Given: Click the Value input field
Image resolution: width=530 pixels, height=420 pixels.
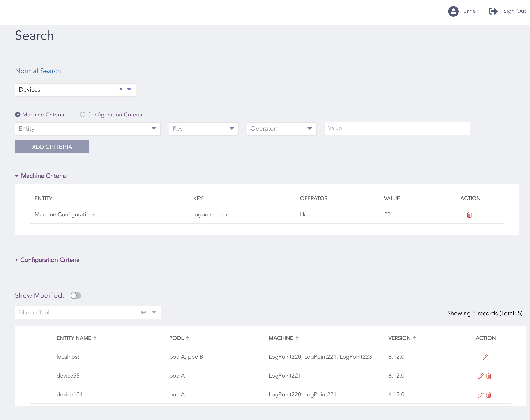Looking at the screenshot, I should pos(397,129).
